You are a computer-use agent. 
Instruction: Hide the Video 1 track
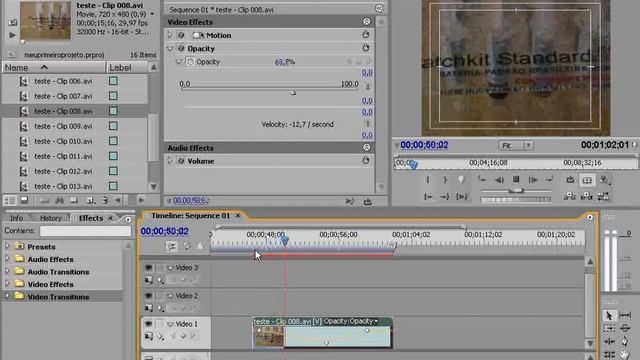pyautogui.click(x=148, y=324)
